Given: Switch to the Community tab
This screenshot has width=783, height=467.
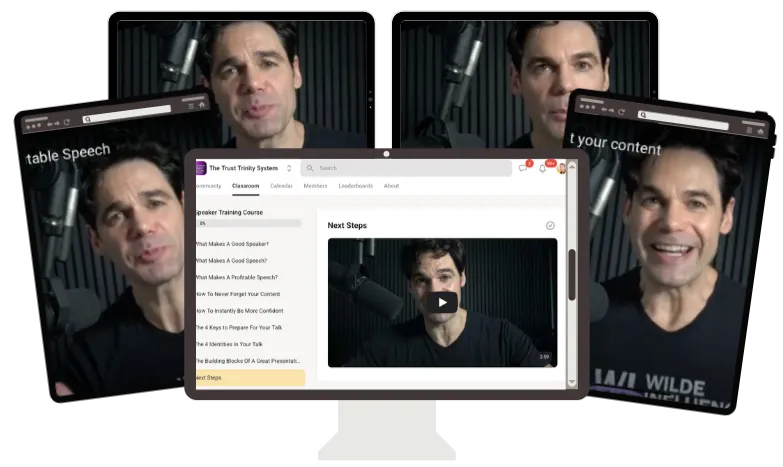Looking at the screenshot, I should click(x=208, y=186).
